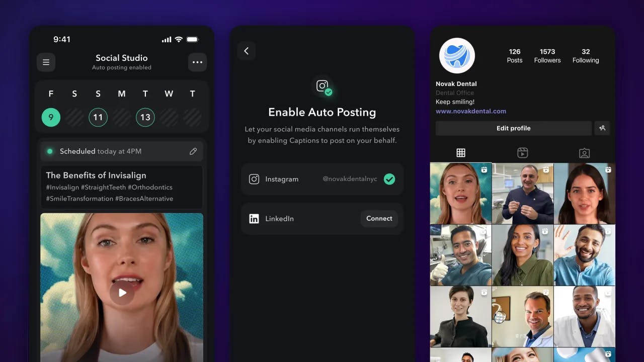Play the Invisalign video preview
Viewport: 644px width, 362px height.
(x=122, y=293)
